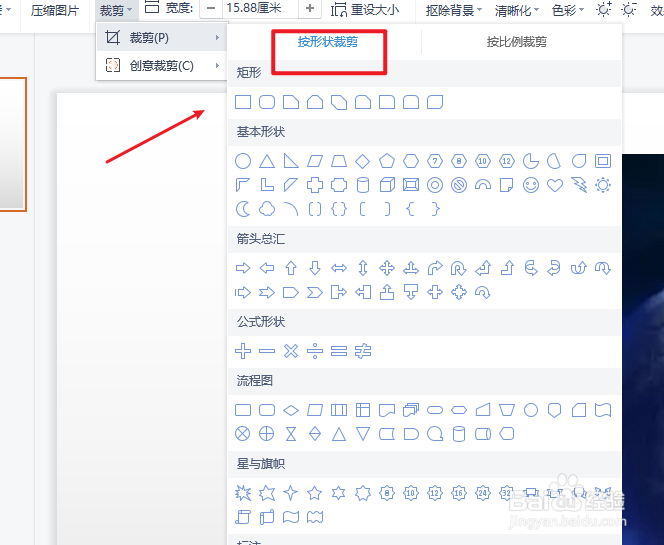Decrease brightness using the sun-minus icon
664x545 pixels.
point(629,9)
